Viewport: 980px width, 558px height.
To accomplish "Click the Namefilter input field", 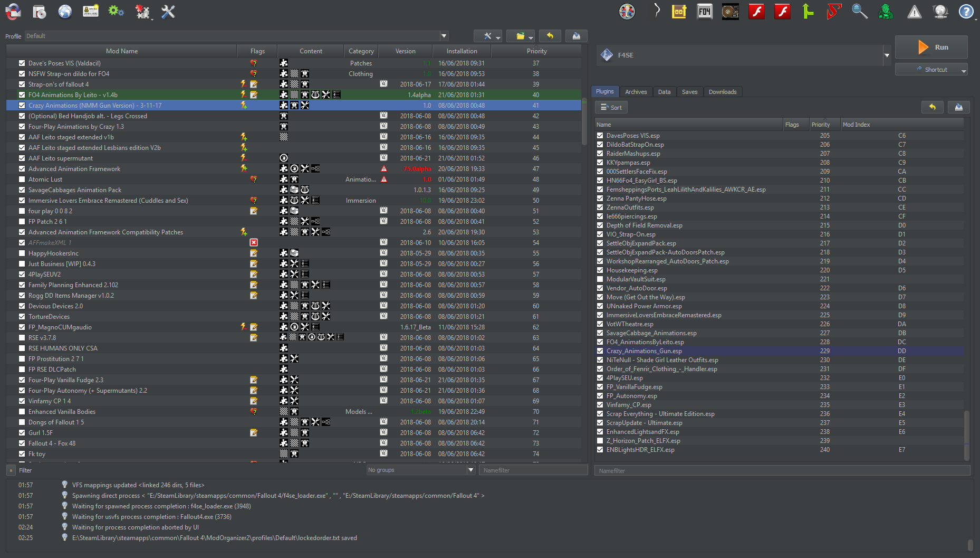I will coord(533,469).
